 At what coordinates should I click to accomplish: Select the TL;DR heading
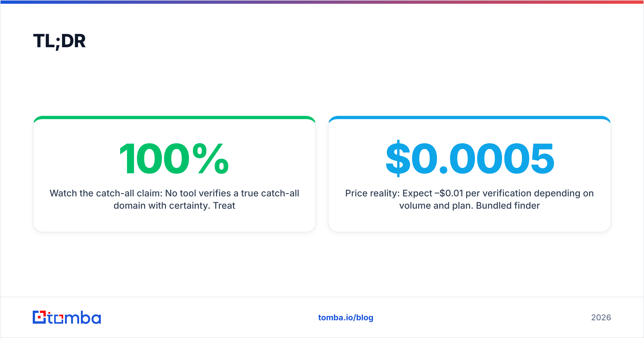tap(59, 41)
